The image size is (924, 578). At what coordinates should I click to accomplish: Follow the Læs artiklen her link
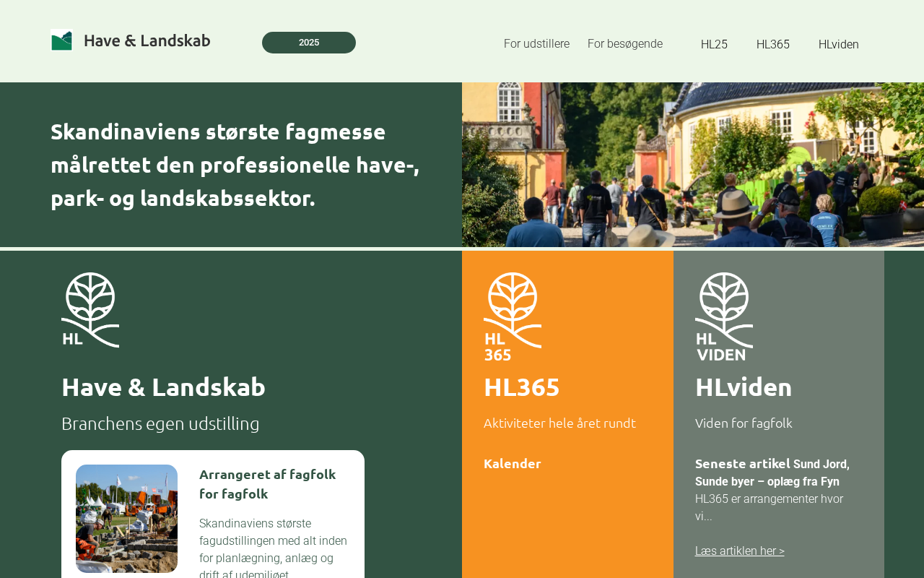[740, 551]
